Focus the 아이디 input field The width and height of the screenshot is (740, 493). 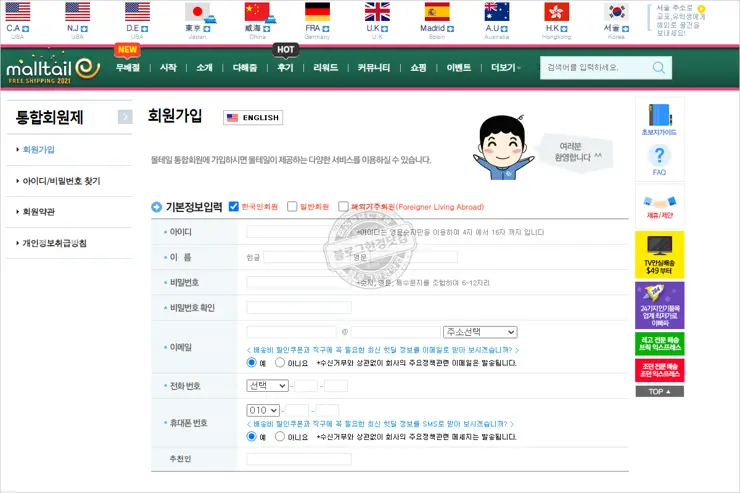(299, 232)
